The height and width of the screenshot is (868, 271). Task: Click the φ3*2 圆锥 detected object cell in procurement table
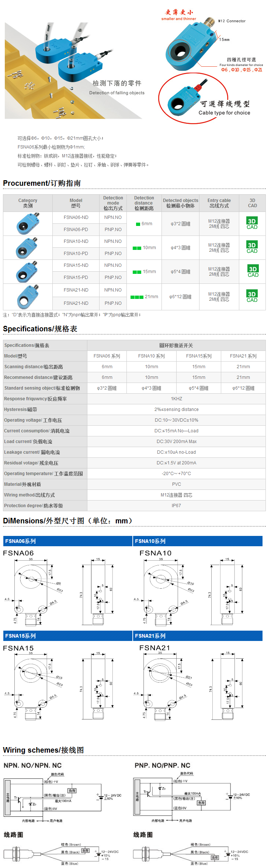(x=181, y=224)
